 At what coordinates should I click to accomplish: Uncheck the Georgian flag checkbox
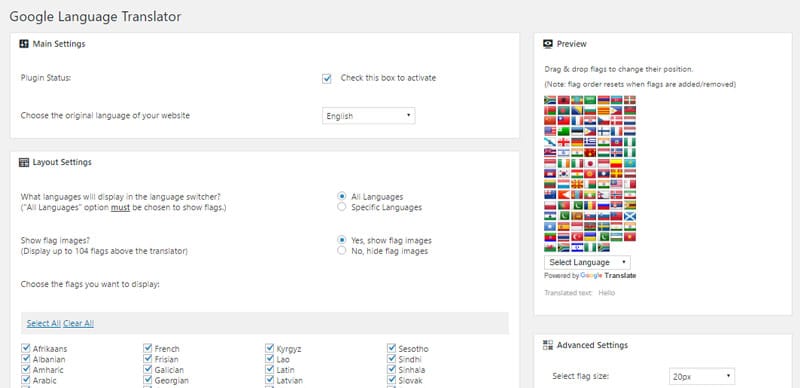(148, 380)
